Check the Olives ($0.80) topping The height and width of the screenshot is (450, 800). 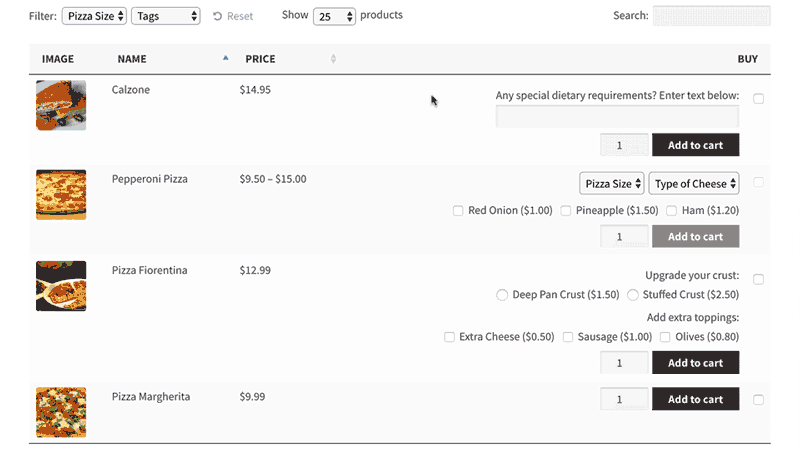tap(665, 337)
